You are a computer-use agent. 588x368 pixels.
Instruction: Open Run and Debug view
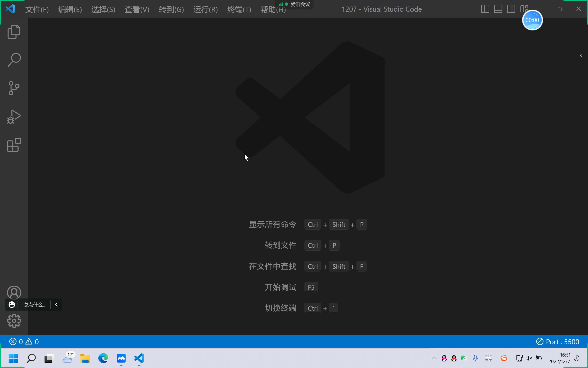pyautogui.click(x=14, y=117)
